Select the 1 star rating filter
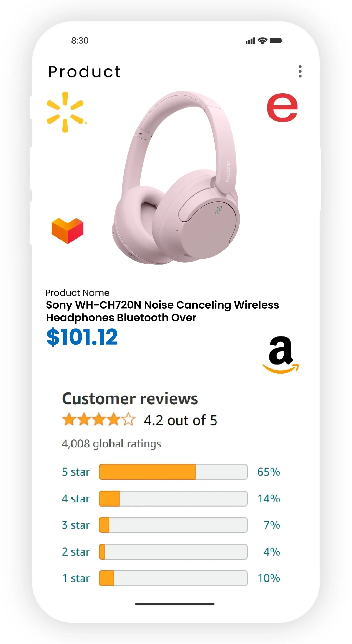 pyautogui.click(x=76, y=578)
